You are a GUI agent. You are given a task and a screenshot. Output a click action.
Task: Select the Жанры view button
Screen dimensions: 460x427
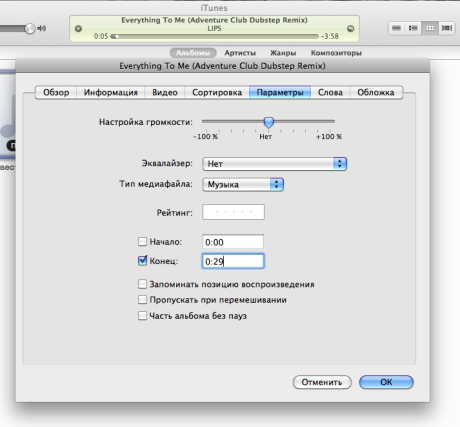pos(283,53)
